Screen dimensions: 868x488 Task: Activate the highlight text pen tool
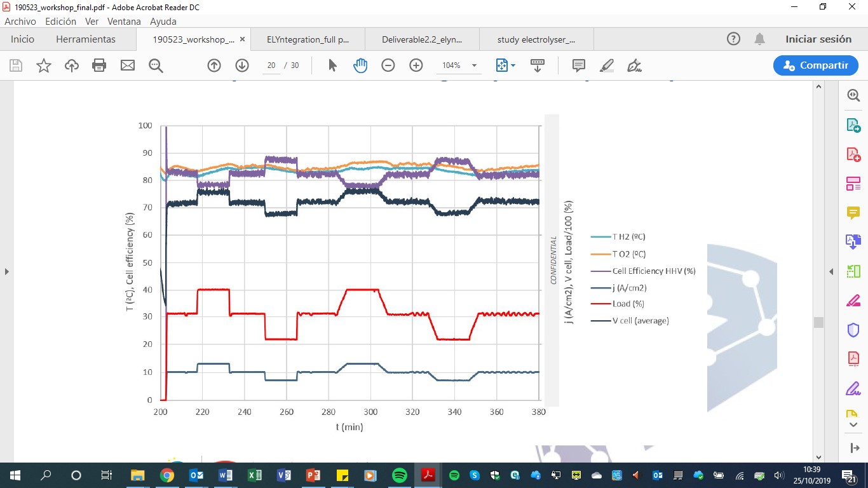point(606,65)
